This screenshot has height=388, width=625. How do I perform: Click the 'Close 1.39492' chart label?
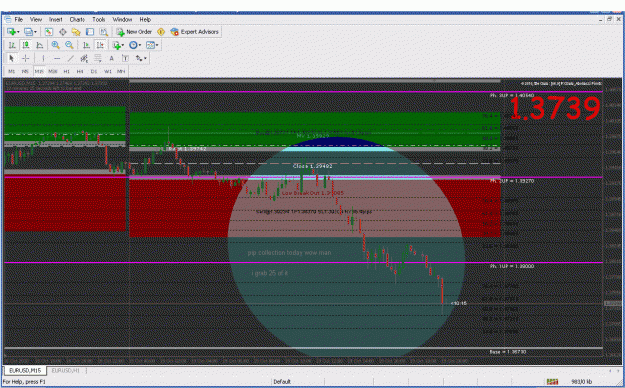tap(312, 166)
